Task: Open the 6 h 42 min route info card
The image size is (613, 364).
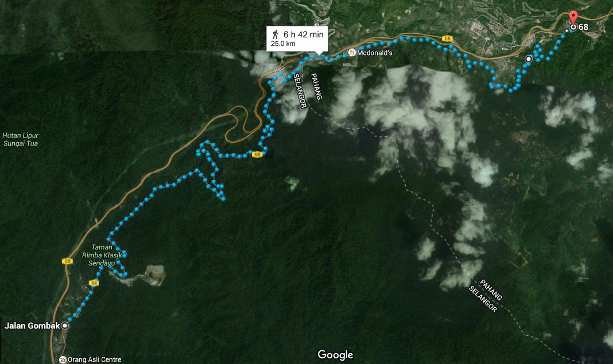Action: pyautogui.click(x=297, y=38)
